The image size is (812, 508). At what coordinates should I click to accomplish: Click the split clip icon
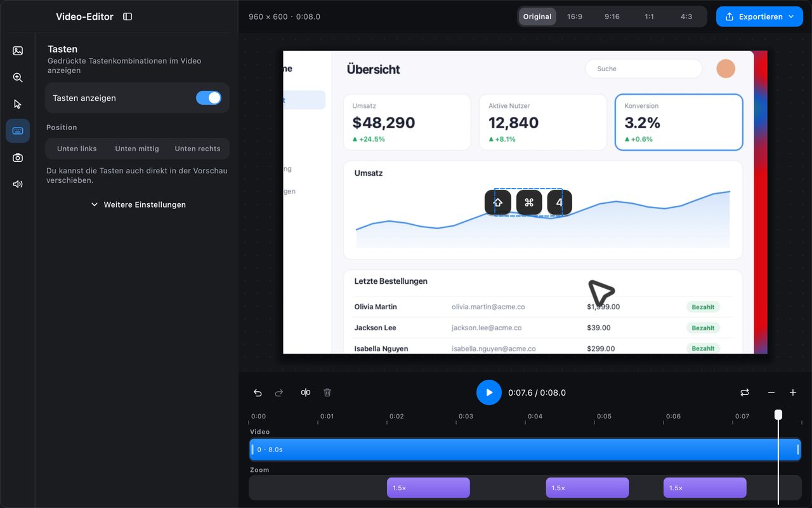click(306, 392)
